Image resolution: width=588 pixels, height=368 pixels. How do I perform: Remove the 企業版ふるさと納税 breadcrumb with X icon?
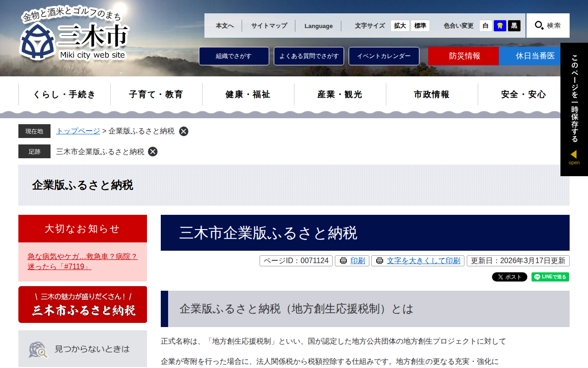coord(184,131)
